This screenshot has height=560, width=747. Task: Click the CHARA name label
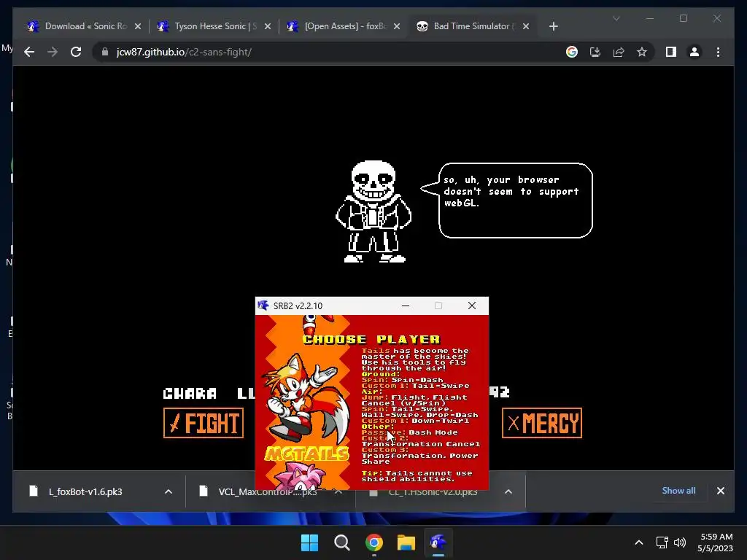pyautogui.click(x=190, y=393)
